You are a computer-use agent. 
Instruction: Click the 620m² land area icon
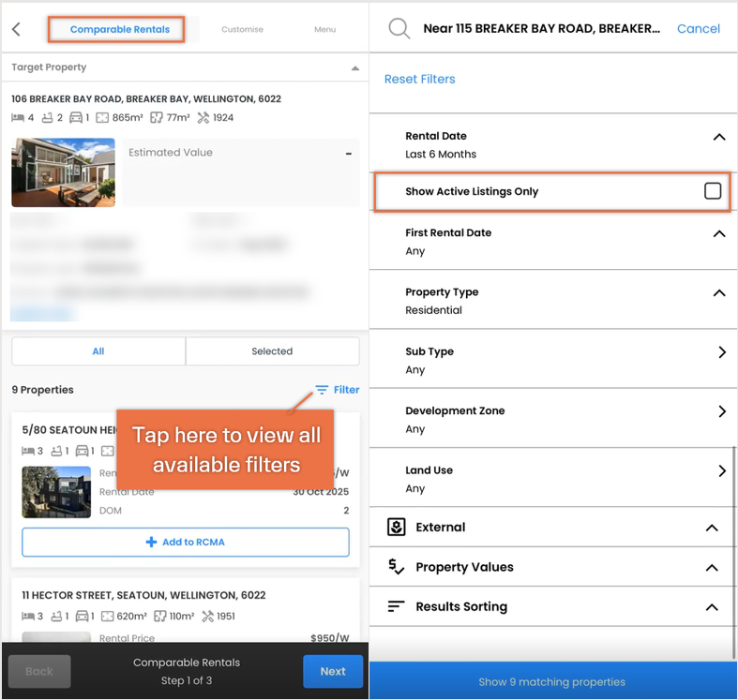pyautogui.click(x=108, y=616)
